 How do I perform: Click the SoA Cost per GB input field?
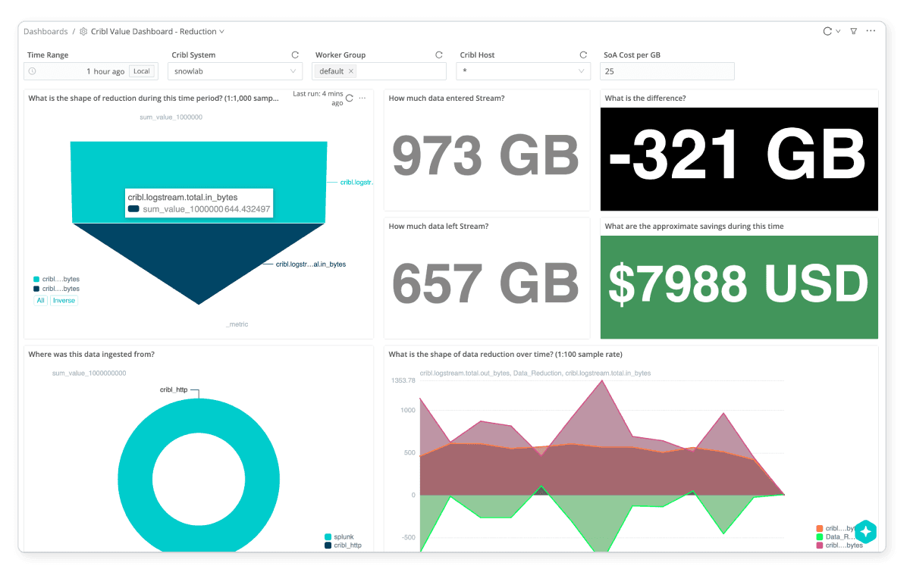tap(667, 71)
